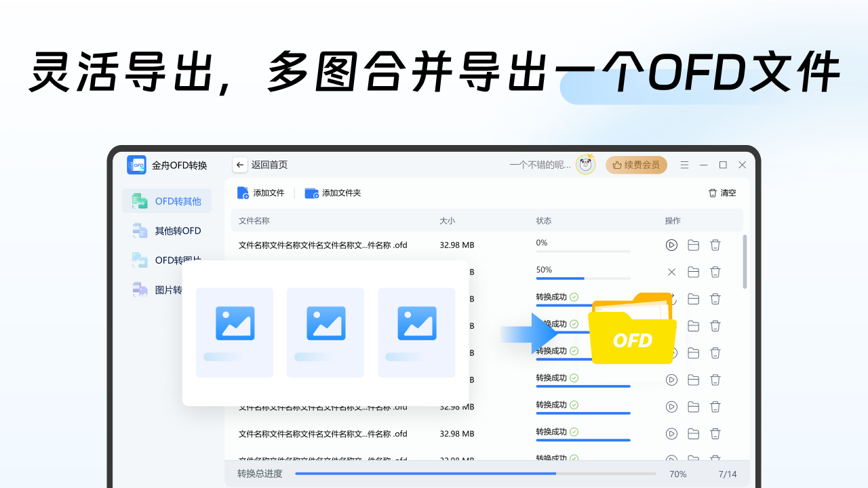This screenshot has height=488, width=868.
Task: Click 清空 to clear the file list
Action: tap(722, 192)
